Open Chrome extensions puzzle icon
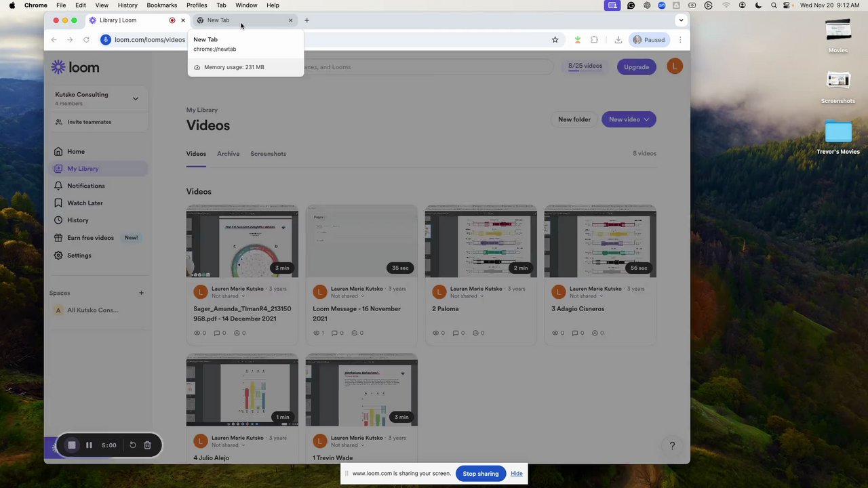This screenshot has width=868, height=488. [594, 40]
